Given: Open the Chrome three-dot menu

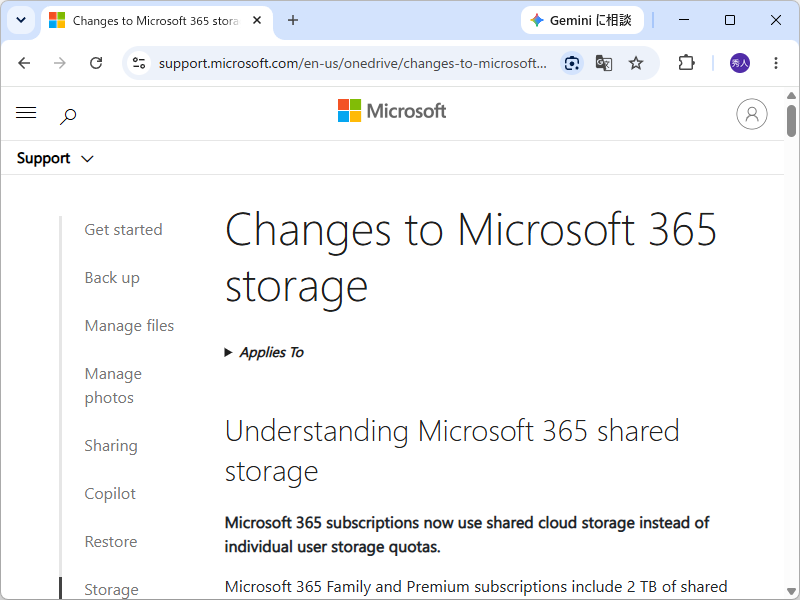Looking at the screenshot, I should pyautogui.click(x=776, y=63).
